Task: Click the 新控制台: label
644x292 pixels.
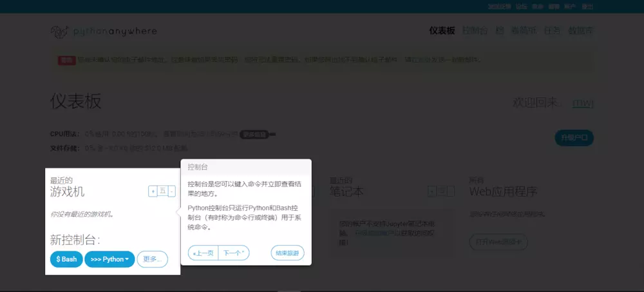Action: point(75,240)
